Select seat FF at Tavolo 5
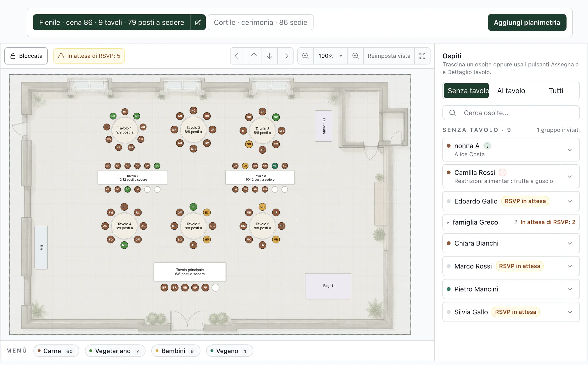This screenshot has height=365, width=588. point(193,207)
